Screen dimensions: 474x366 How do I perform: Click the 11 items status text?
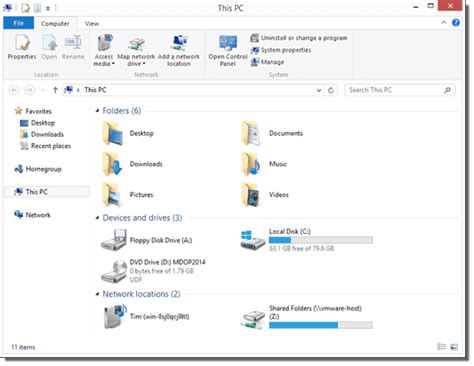click(23, 347)
